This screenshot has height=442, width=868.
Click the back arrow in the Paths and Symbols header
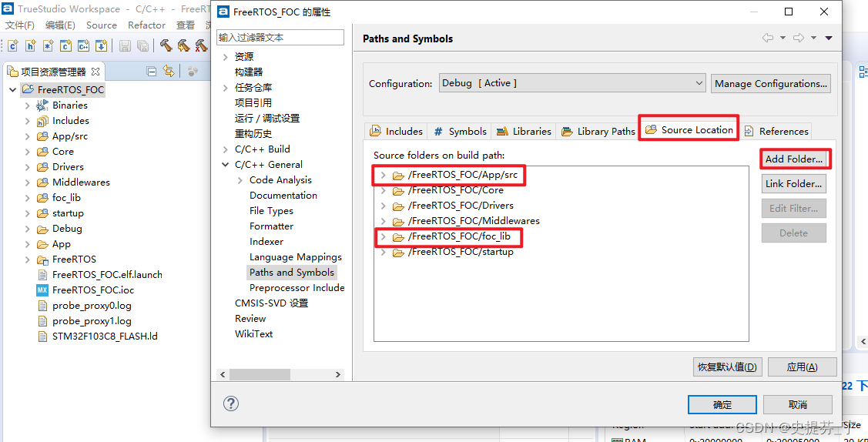coord(767,39)
